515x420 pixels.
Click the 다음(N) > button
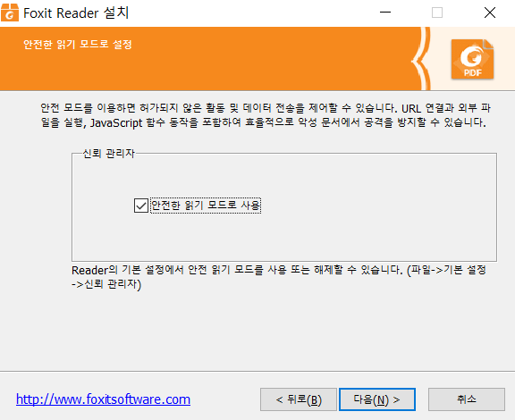pyautogui.click(x=377, y=399)
